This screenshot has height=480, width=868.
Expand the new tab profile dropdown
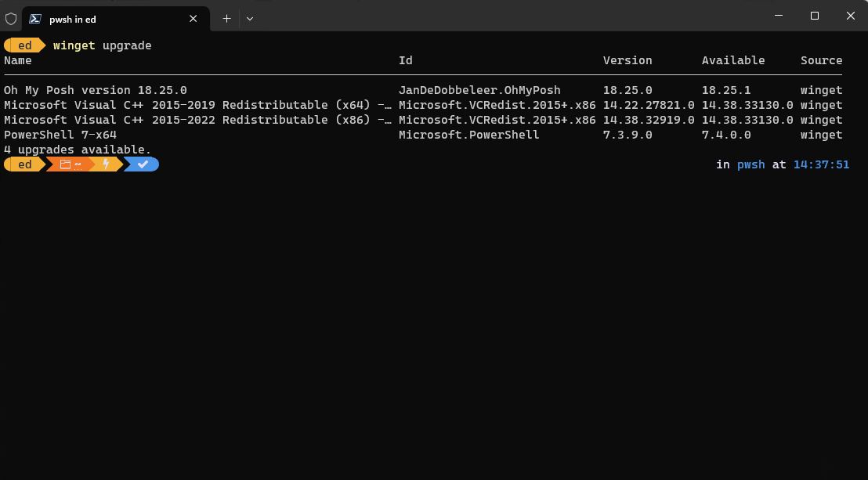250,19
